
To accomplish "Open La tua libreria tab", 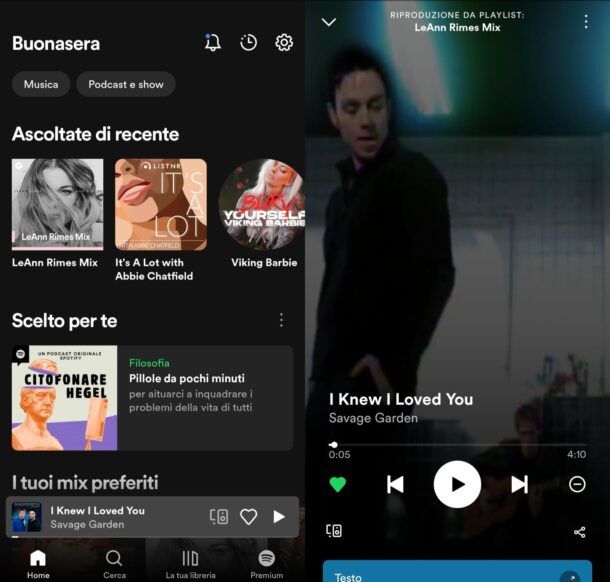I will pos(191,564).
